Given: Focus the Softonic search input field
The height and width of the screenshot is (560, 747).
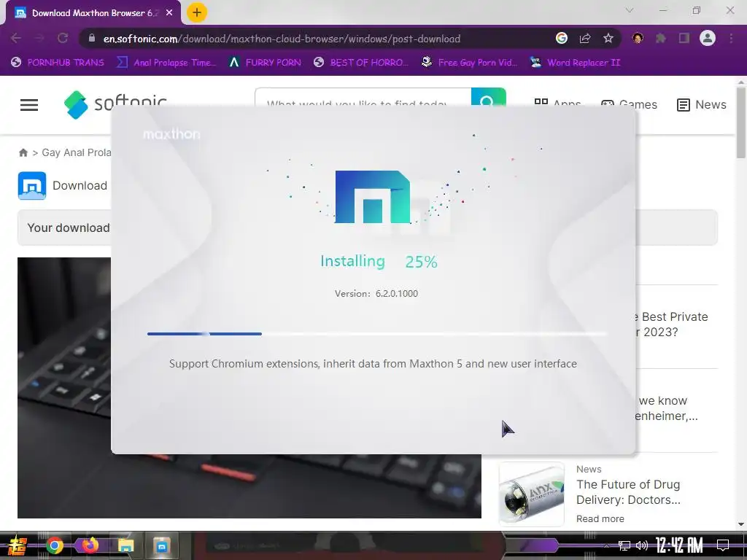Looking at the screenshot, I should click(x=363, y=97).
